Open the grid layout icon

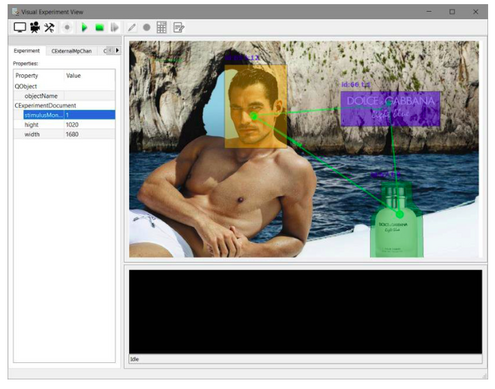click(x=161, y=27)
